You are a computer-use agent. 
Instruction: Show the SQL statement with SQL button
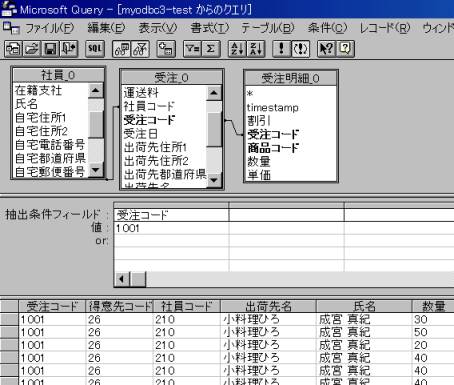95,49
